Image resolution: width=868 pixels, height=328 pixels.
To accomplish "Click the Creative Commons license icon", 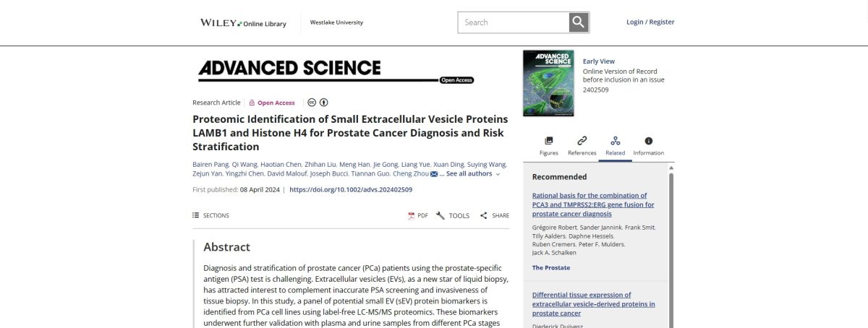I will pos(312,103).
